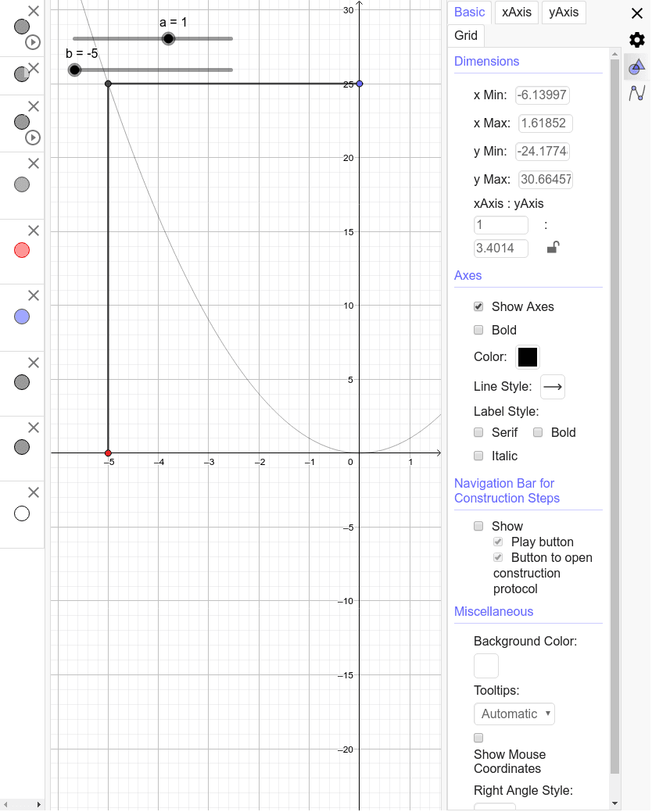Toggle visibility of the third gray object

[x=22, y=122]
